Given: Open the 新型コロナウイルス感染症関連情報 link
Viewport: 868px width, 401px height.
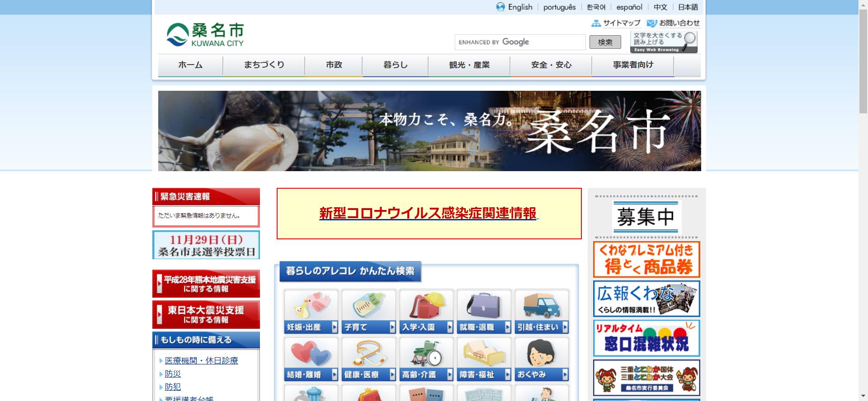Looking at the screenshot, I should (x=429, y=213).
